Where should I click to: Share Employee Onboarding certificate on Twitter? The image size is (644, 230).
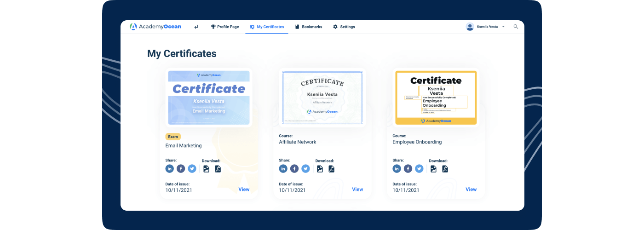419,169
